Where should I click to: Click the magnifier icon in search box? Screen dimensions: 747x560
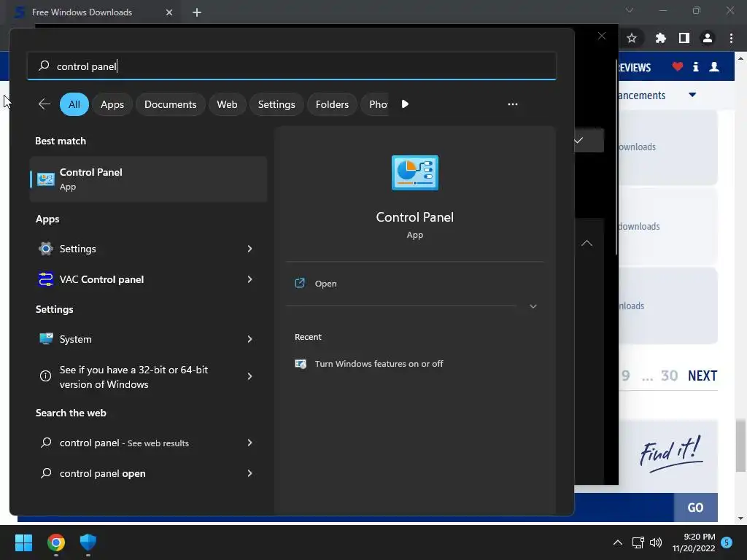pos(44,66)
